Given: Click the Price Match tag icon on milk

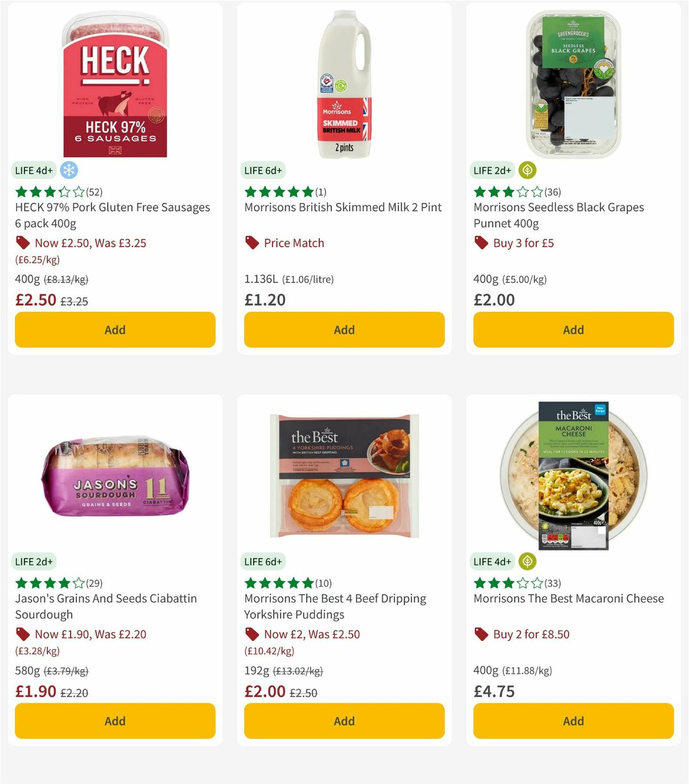Looking at the screenshot, I should tap(251, 243).
